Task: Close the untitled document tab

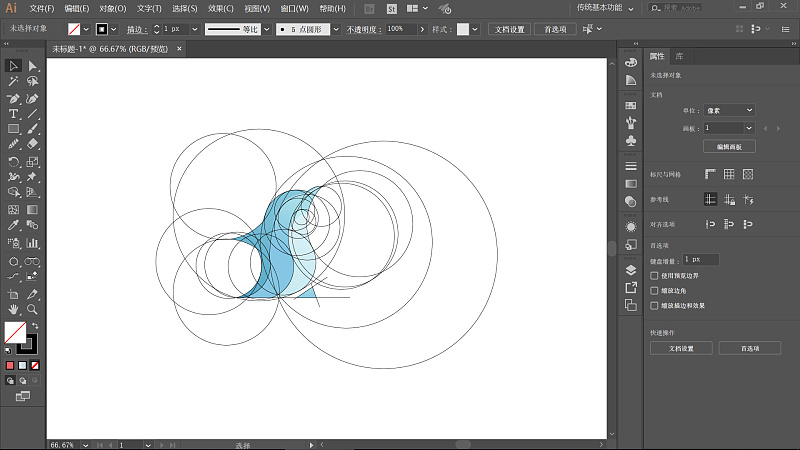Action: pos(179,49)
